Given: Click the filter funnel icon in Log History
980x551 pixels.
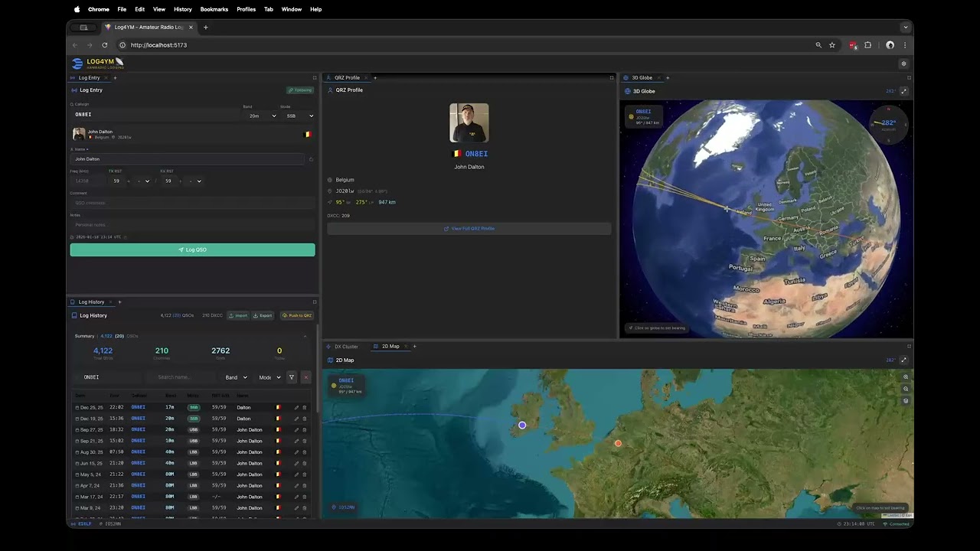Looking at the screenshot, I should tap(291, 377).
